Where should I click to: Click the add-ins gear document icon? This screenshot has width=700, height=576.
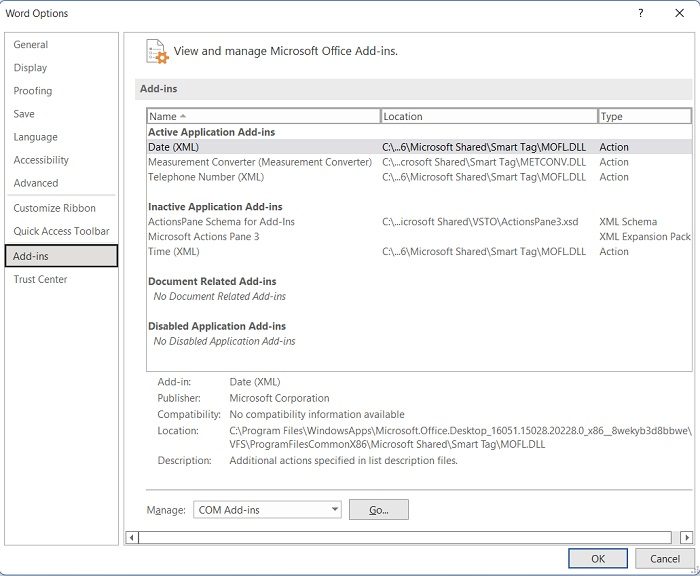click(156, 51)
